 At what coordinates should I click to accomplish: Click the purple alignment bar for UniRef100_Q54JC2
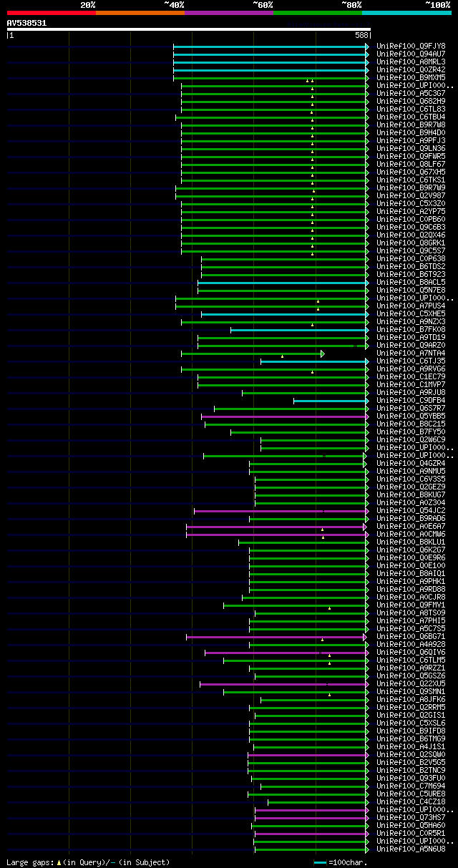pyautogui.click(x=282, y=510)
